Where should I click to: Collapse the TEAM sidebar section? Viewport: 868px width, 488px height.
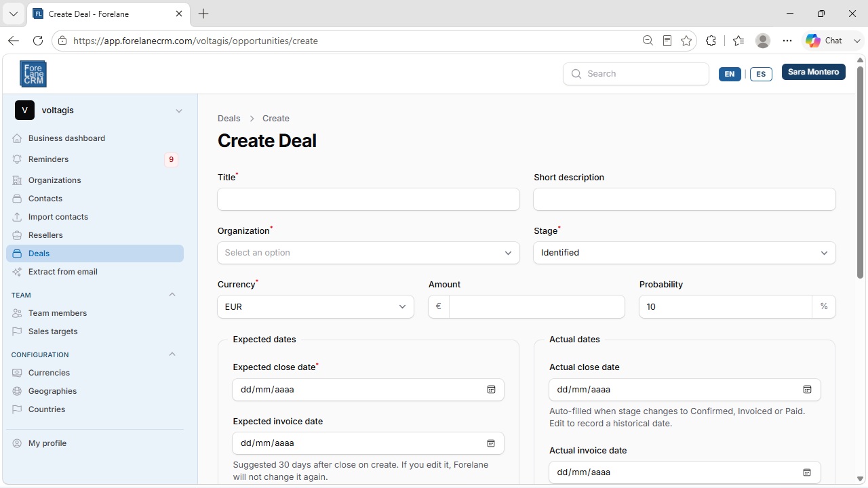(172, 295)
